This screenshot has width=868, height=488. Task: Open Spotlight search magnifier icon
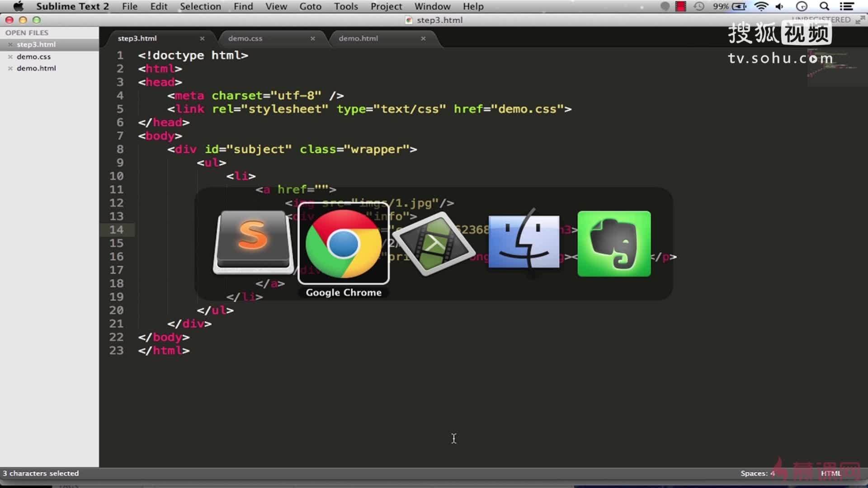point(825,6)
